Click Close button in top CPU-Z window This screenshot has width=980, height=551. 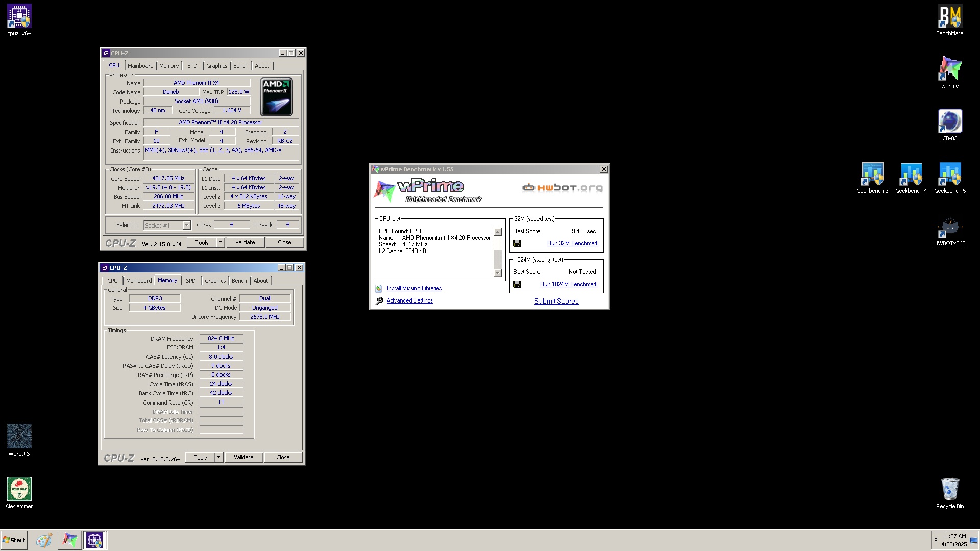[x=284, y=243]
